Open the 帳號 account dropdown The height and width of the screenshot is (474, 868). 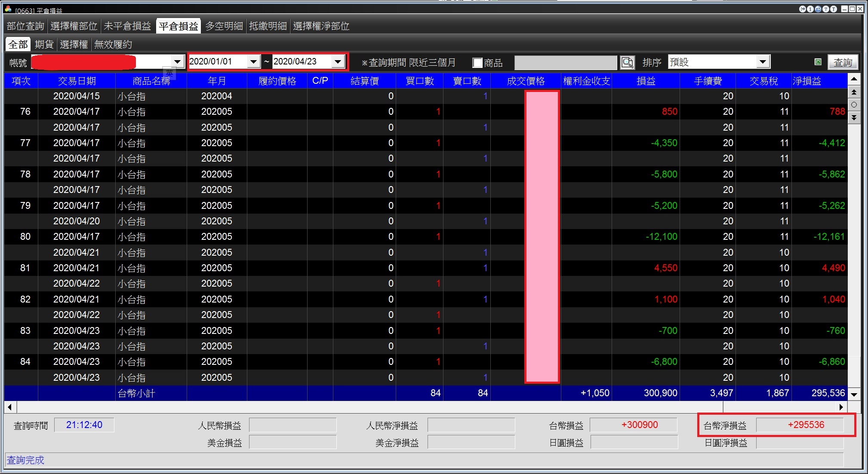(177, 62)
